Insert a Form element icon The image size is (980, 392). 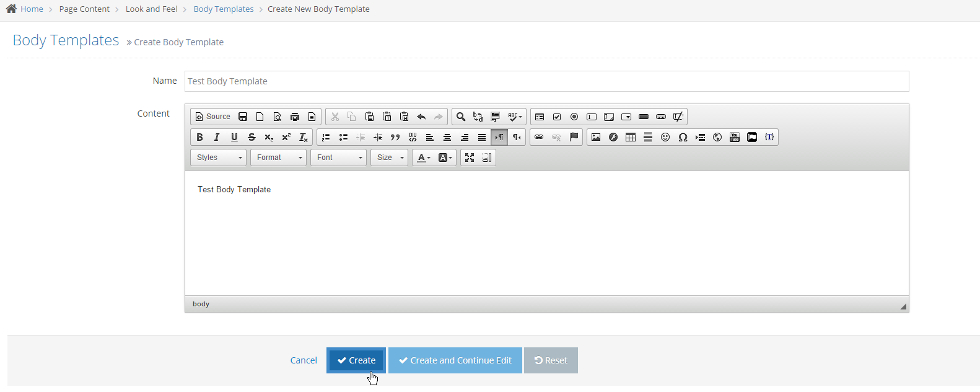(x=540, y=117)
